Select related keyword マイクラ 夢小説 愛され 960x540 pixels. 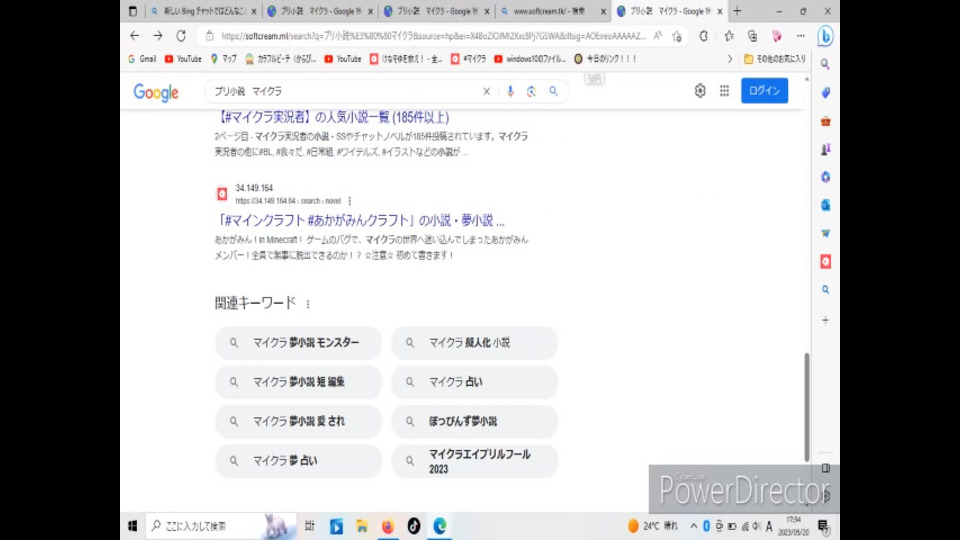(298, 421)
